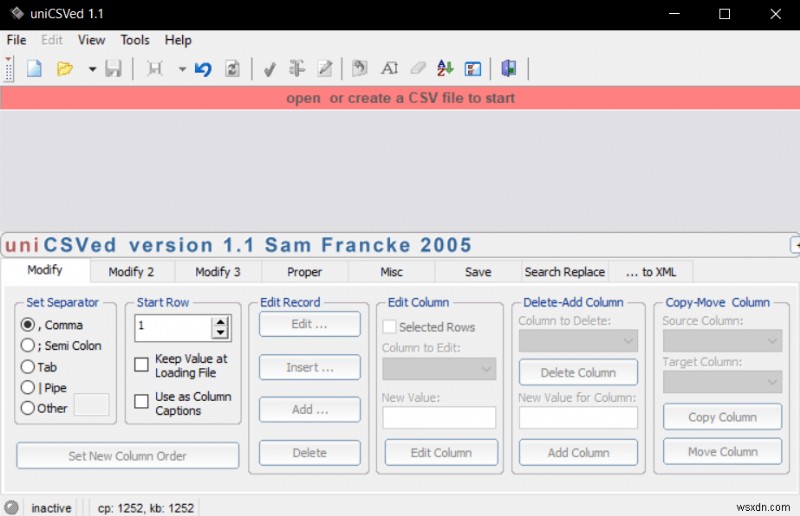The width and height of the screenshot is (800, 516).
Task: Increase Start Row with up arrow
Action: [x=220, y=322]
